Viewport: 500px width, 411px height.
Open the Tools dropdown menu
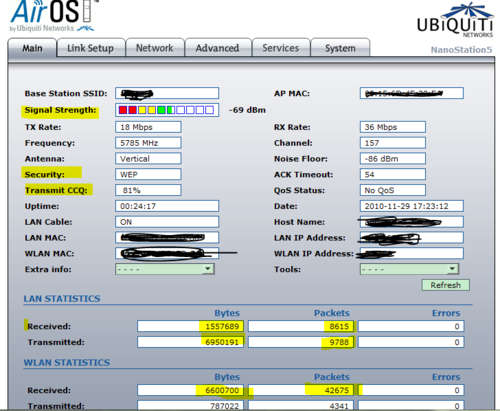[x=409, y=269]
